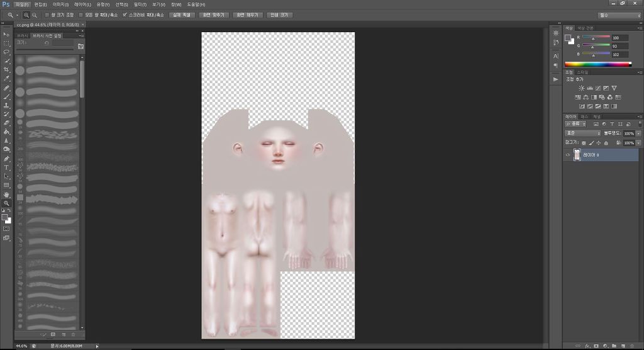
Task: Click the zoom-out magnifier in options bar
Action: [x=34, y=14]
